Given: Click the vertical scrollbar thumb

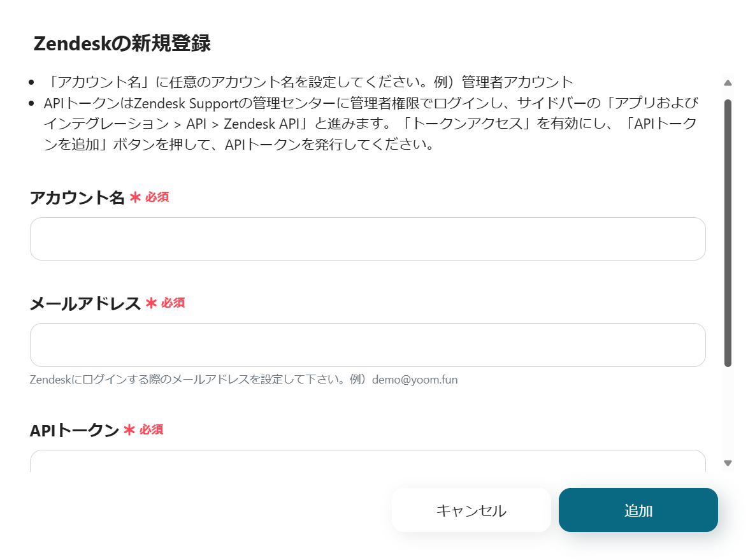Looking at the screenshot, I should [x=728, y=233].
